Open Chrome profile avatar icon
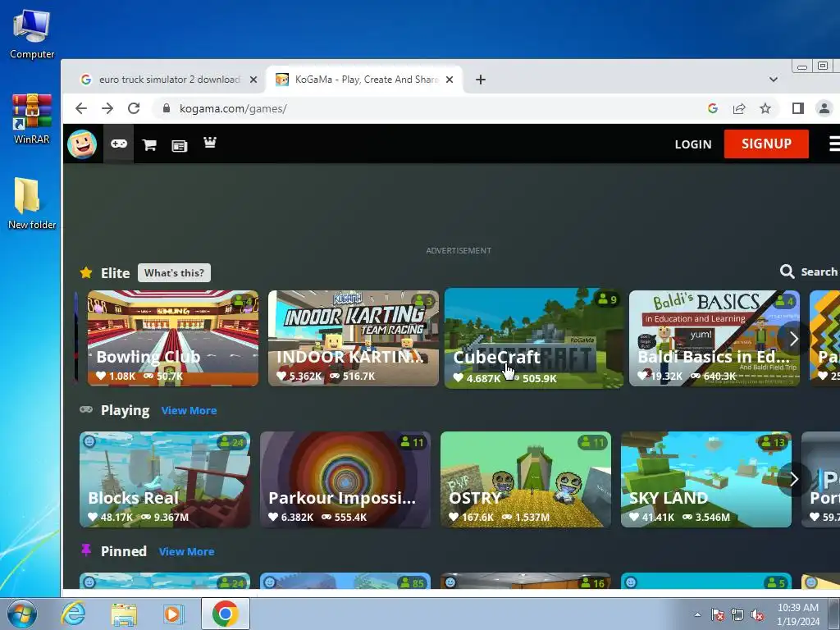 tap(824, 108)
